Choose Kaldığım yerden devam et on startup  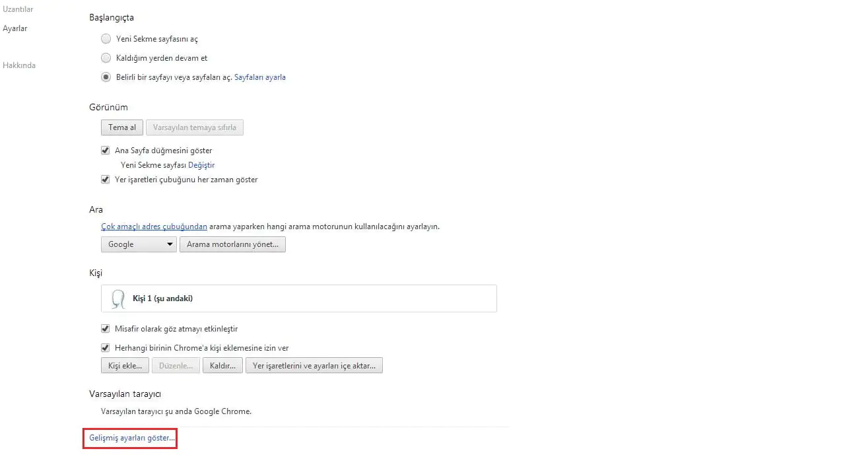pyautogui.click(x=106, y=57)
